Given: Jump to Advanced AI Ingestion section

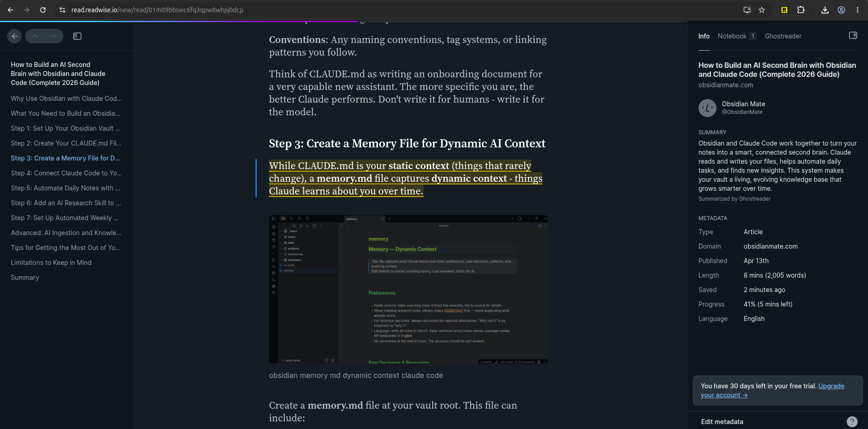Looking at the screenshot, I should (66, 233).
